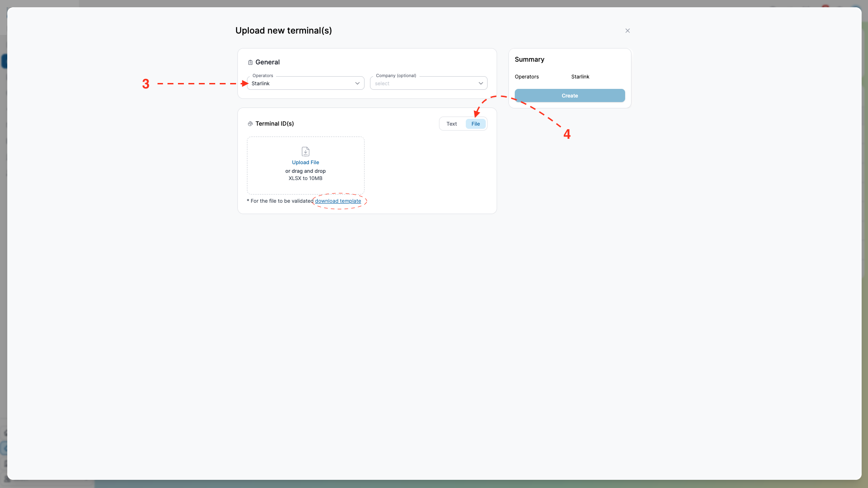Click the dashed drag and drop zone

tap(306, 166)
